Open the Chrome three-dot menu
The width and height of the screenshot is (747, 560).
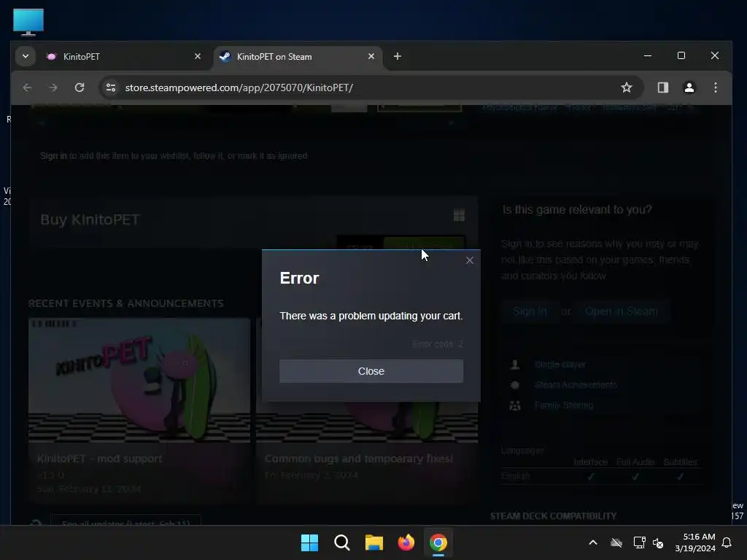715,87
